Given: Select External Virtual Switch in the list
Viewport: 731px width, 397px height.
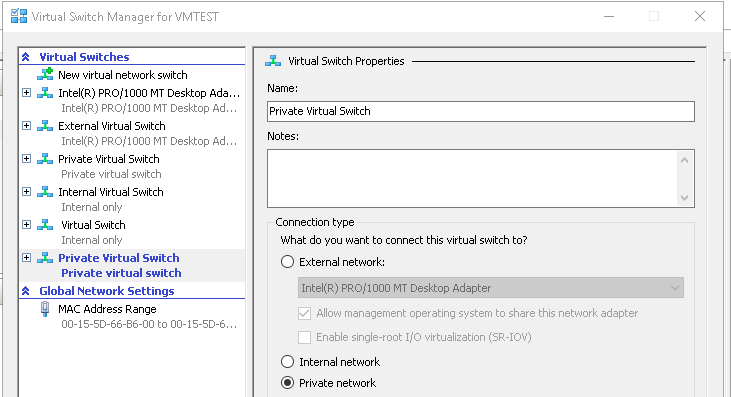Looking at the screenshot, I should point(111,126).
